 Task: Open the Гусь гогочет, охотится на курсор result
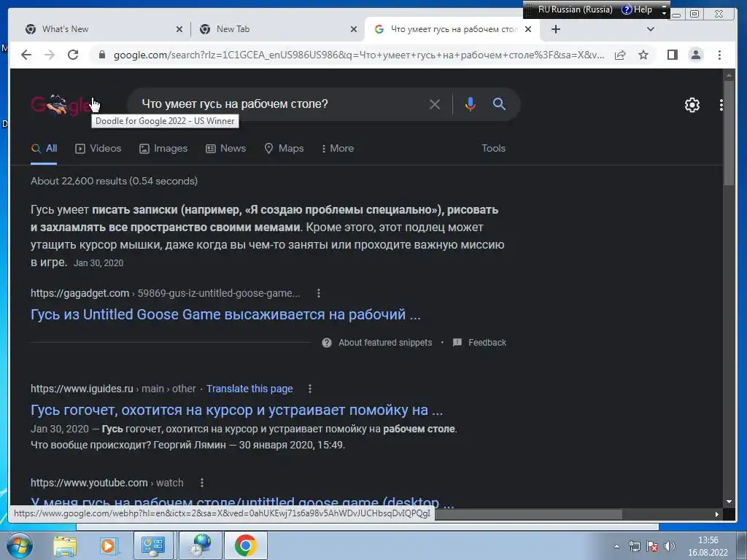click(237, 410)
